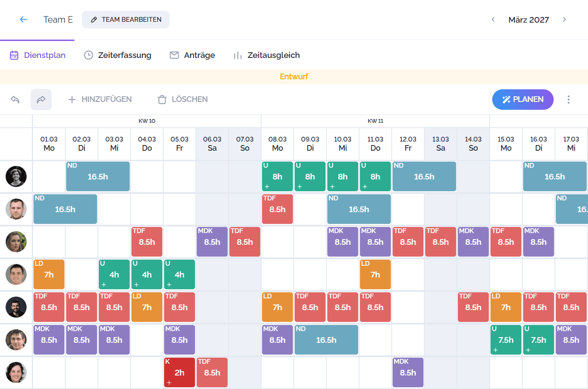Advance past März 2027 with the right chevron
588x389 pixels.
pos(564,19)
